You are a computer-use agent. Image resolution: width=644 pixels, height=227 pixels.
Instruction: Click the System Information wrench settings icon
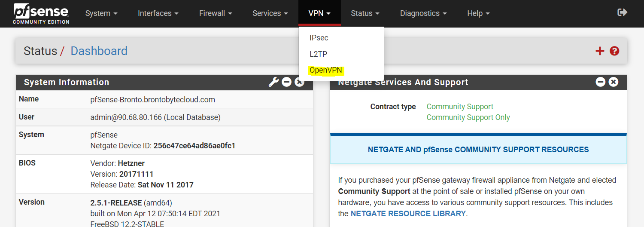pyautogui.click(x=274, y=82)
